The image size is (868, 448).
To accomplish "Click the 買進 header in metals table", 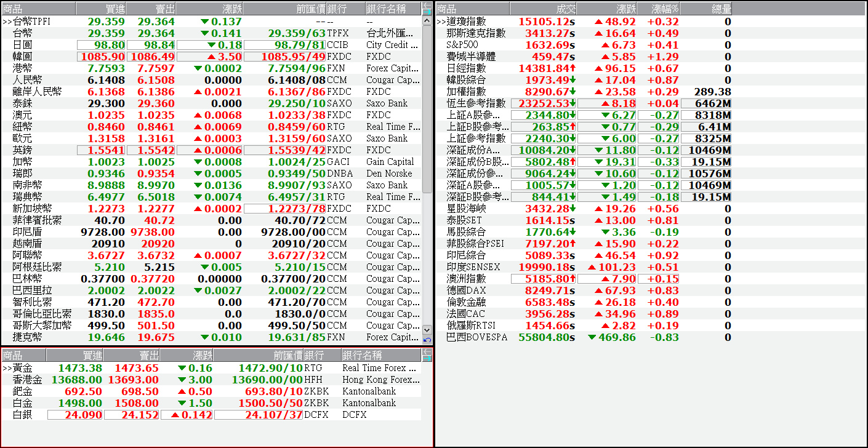I will 74,355.
